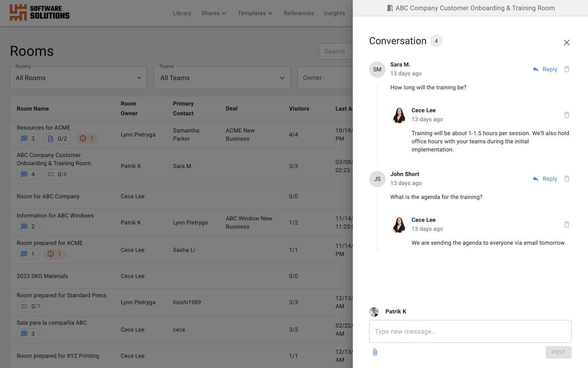This screenshot has height=368, width=588.
Task: Expand the All Teams dropdown
Action: 222,78
